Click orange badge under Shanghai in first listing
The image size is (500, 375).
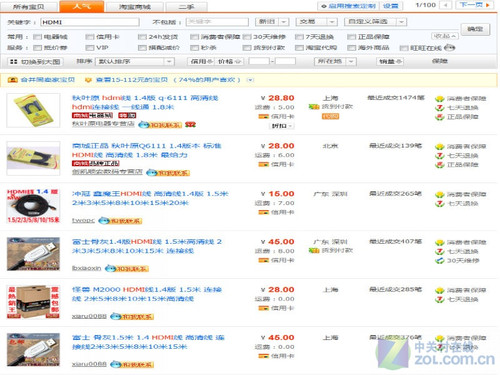coord(330,116)
